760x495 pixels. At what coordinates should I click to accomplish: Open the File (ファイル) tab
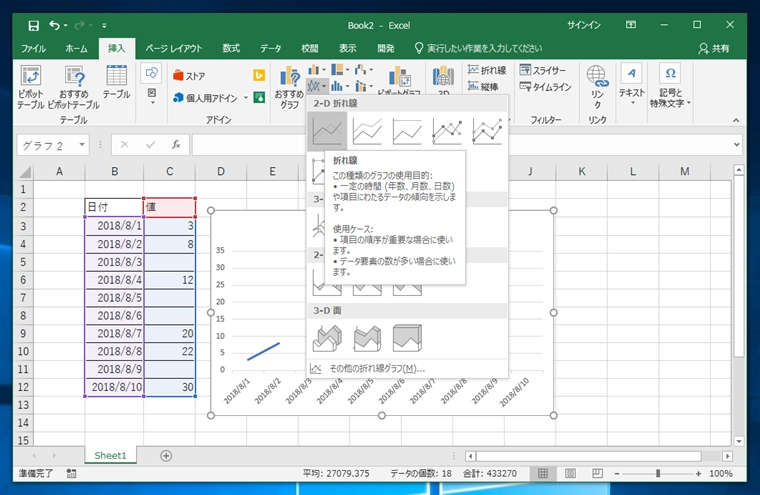point(33,48)
